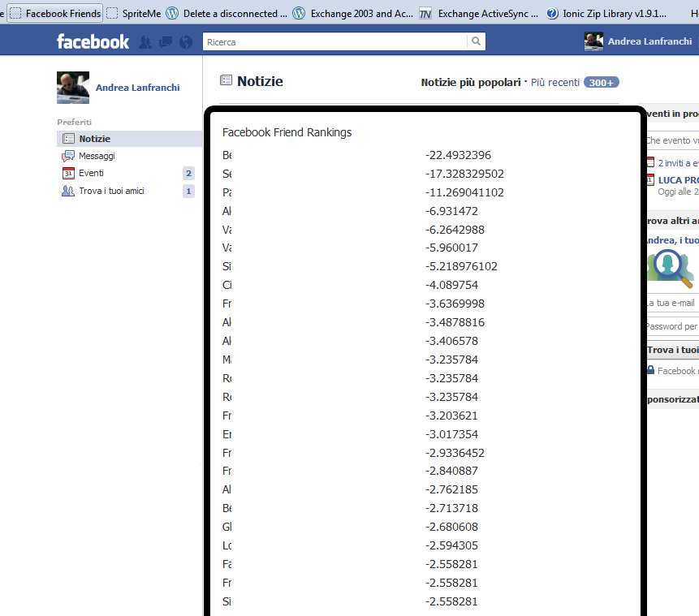
Task: Select score -2.762185
Action: click(451, 489)
